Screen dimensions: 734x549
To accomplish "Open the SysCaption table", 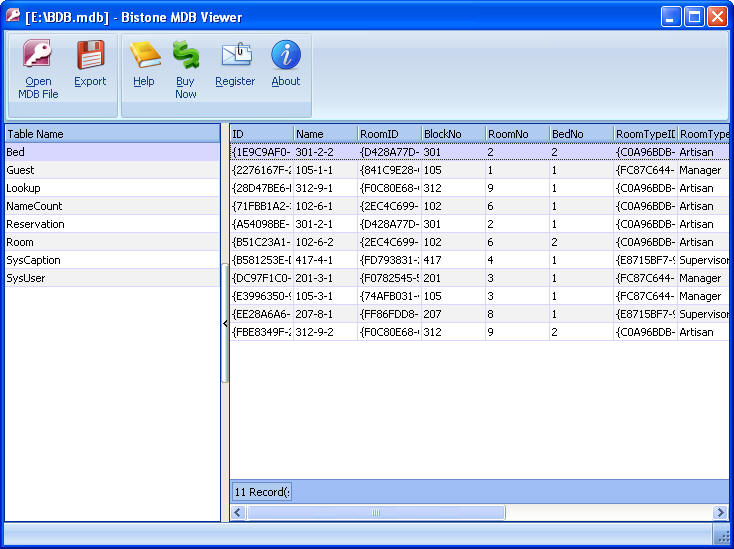I will [x=112, y=260].
